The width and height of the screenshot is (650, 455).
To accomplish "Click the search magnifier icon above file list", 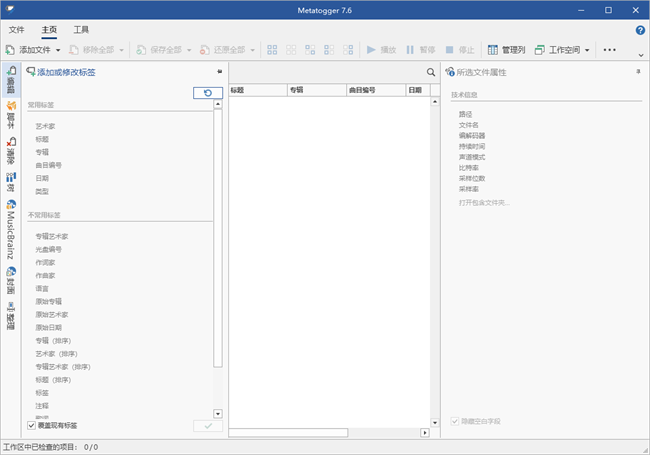I will click(431, 72).
